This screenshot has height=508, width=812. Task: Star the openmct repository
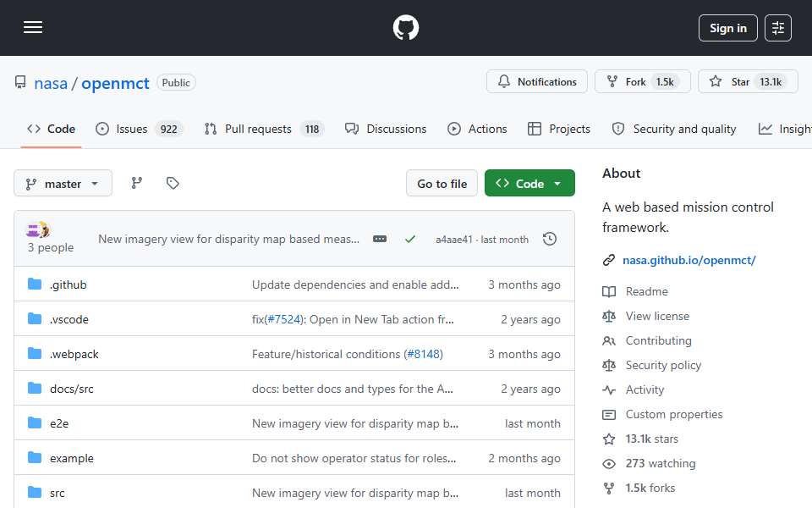748,81
